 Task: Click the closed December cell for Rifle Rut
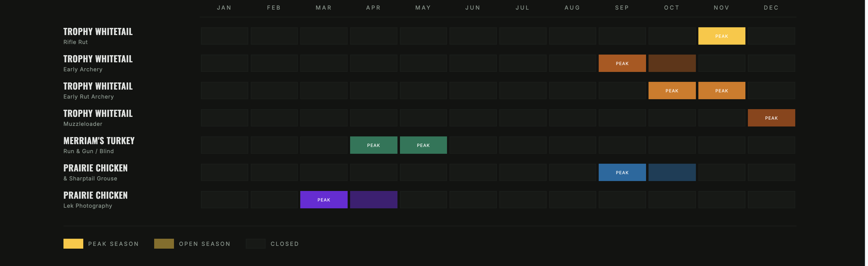[771, 36]
